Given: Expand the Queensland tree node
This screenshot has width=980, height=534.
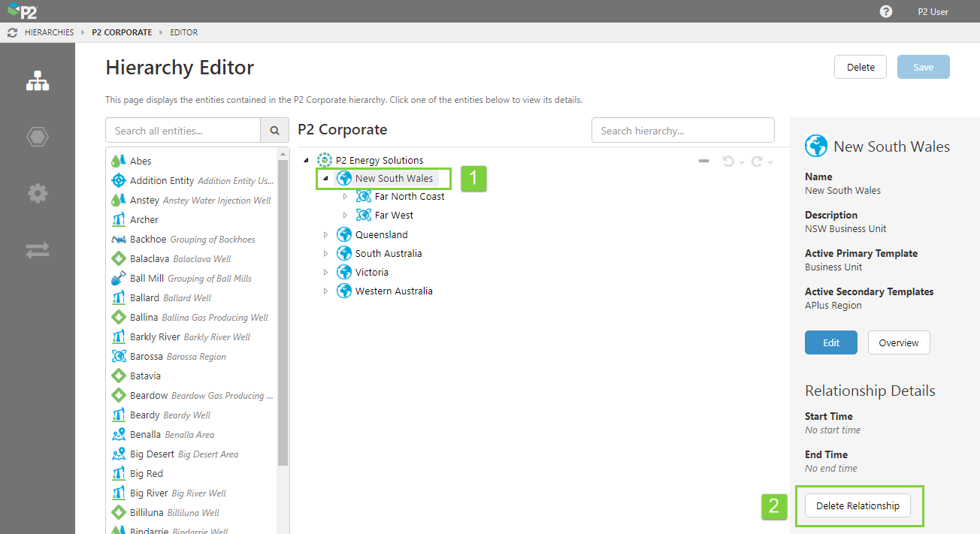Looking at the screenshot, I should pos(325,235).
